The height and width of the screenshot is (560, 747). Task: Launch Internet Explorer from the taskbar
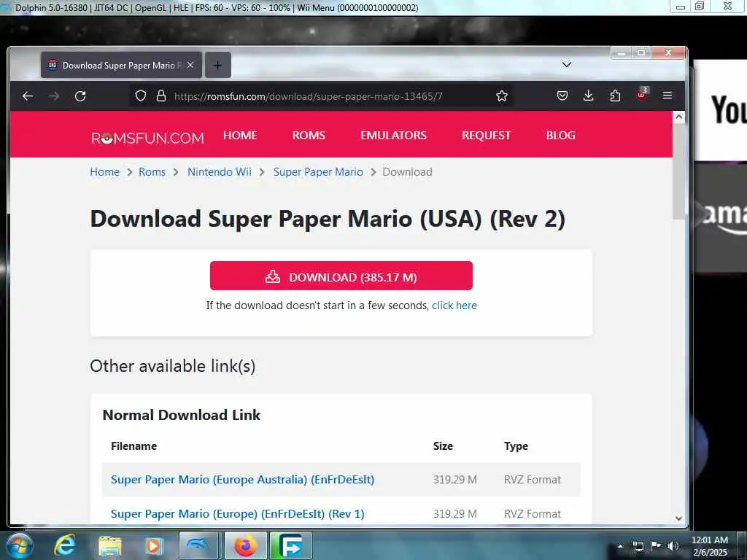point(64,545)
